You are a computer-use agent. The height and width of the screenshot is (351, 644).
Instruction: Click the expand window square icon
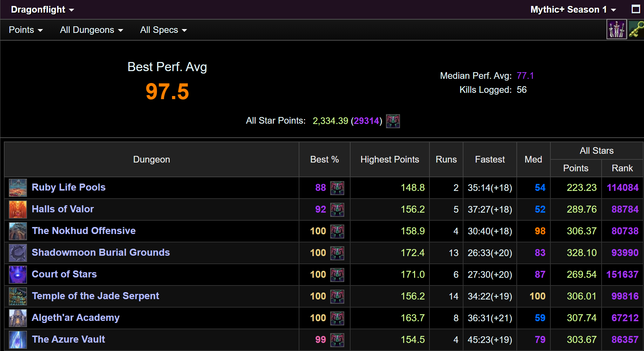tap(636, 9)
